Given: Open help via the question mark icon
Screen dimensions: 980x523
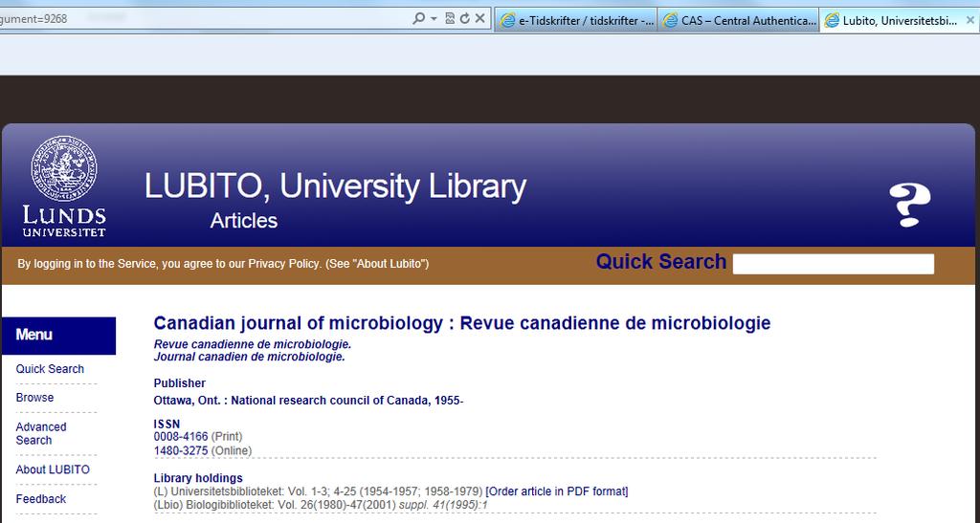Looking at the screenshot, I should 910,205.
